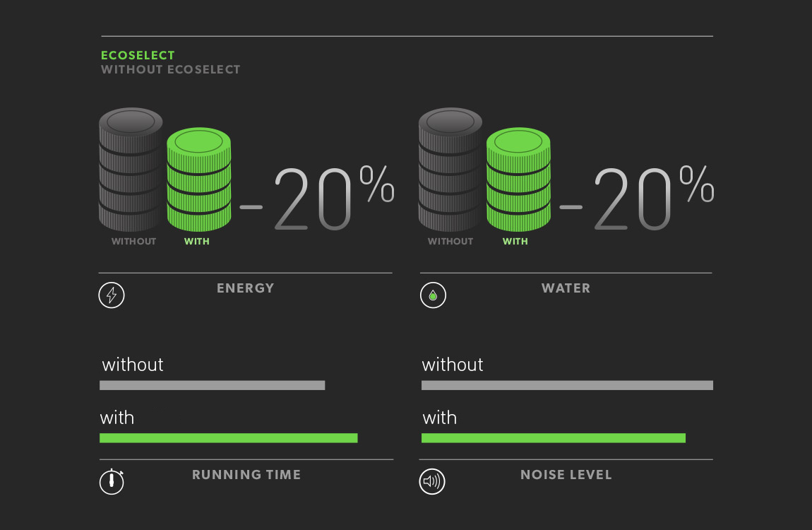Select the green Energy disc stack
Viewport: 812px width, 530px height.
click(x=198, y=180)
